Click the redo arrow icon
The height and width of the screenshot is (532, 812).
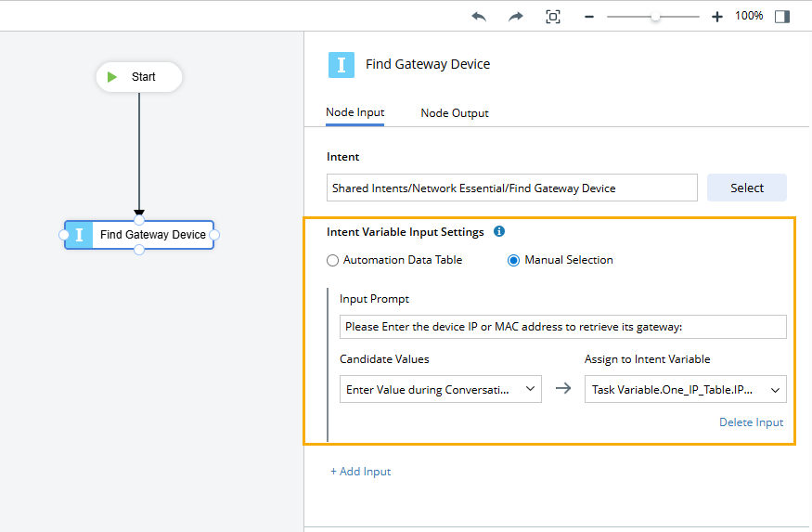point(516,17)
